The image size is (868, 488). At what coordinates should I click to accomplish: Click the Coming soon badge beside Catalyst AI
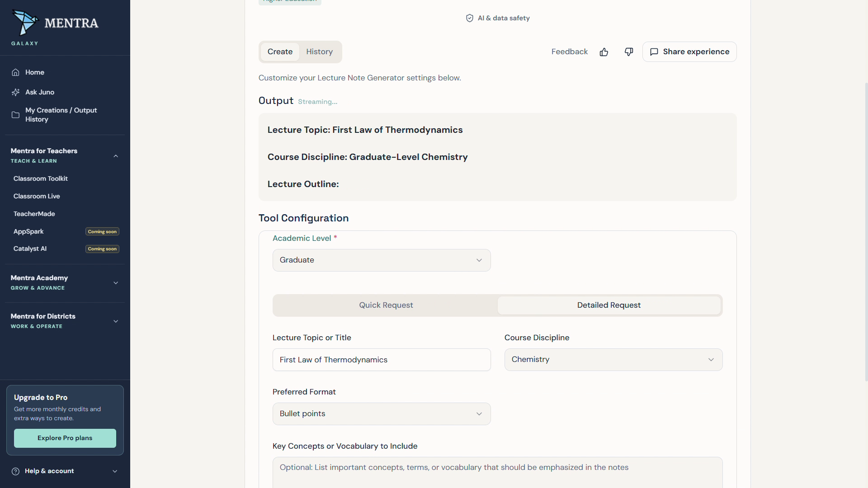[102, 249]
